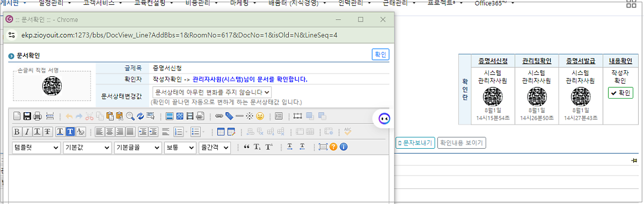This screenshot has width=644, height=204.
Task: Apply subscript formatting
Action: 257,147
